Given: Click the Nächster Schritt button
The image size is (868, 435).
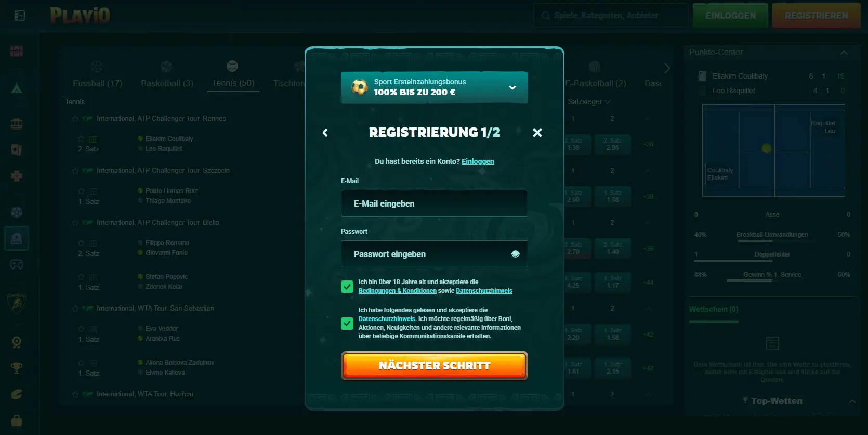Looking at the screenshot, I should (x=434, y=366).
